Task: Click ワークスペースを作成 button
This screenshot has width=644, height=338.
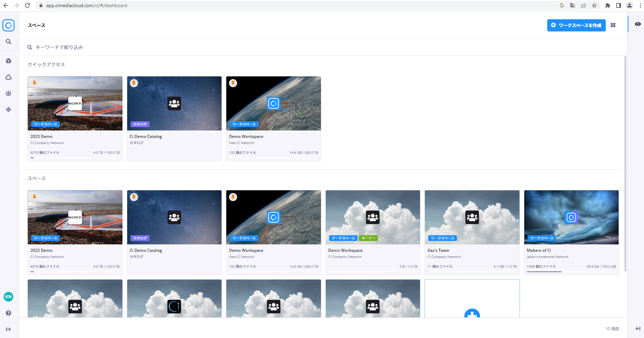Action: 576,25
